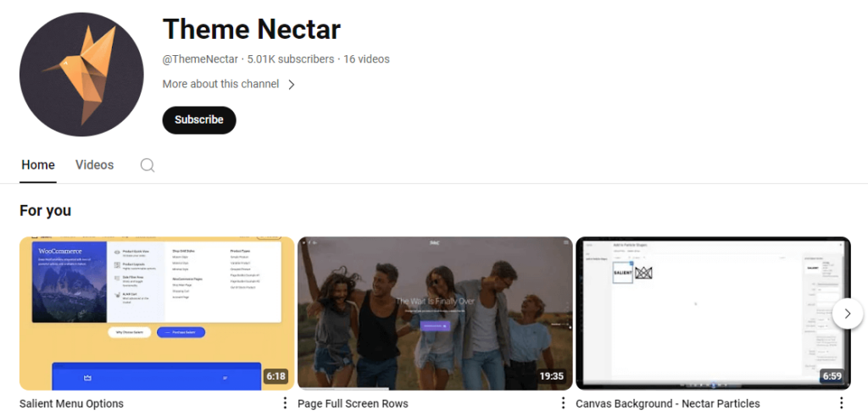Screen dimensions: 868x416
Task: Play the Canvas Background Nectar Particles thumbnail
Action: [713, 313]
